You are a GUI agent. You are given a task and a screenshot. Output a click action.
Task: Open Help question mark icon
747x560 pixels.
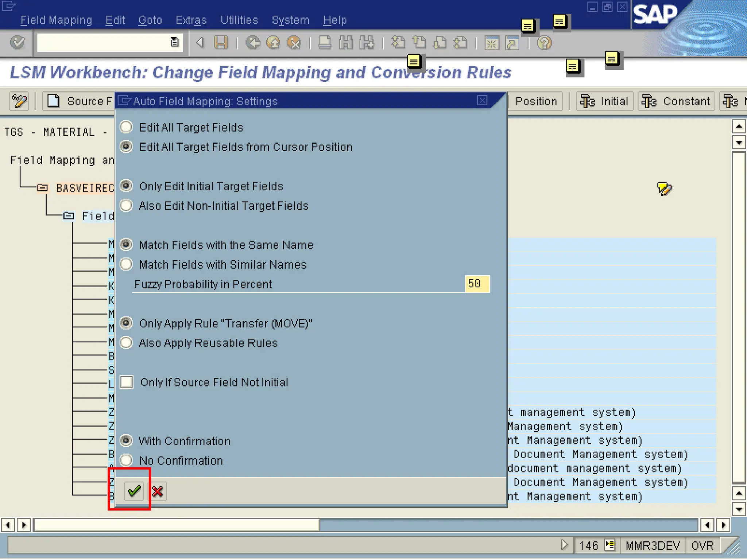click(x=544, y=43)
